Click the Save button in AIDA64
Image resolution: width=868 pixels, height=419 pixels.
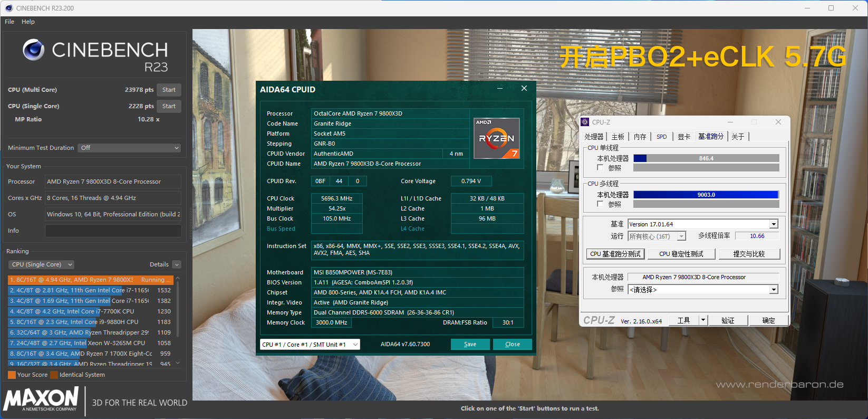(470, 345)
